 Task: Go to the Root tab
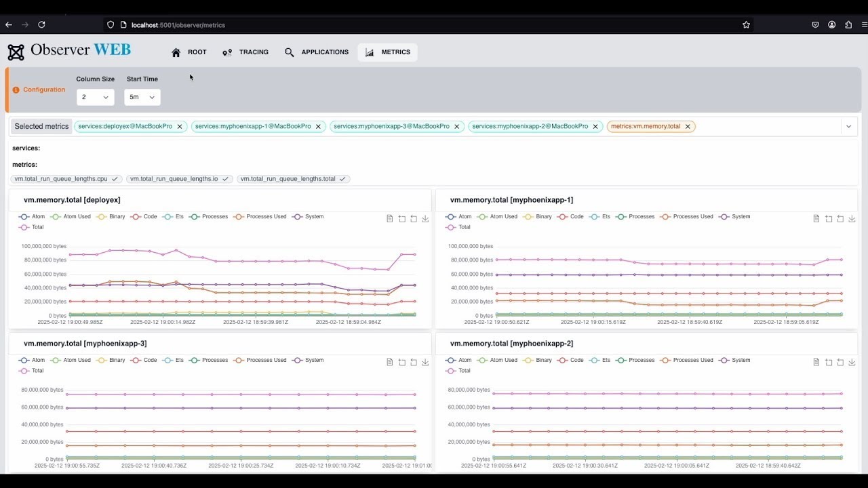click(189, 52)
